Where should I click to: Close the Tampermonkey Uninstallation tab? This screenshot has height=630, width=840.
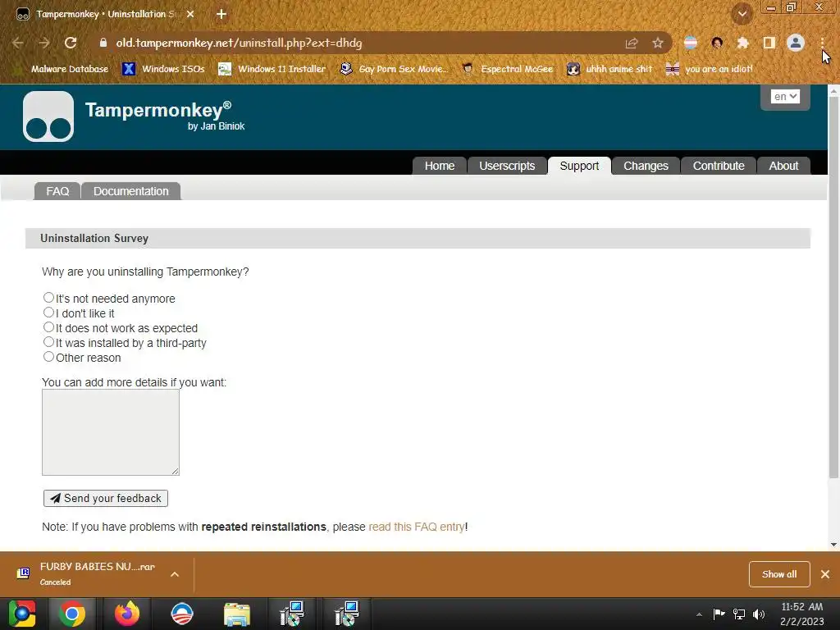pyautogui.click(x=190, y=14)
